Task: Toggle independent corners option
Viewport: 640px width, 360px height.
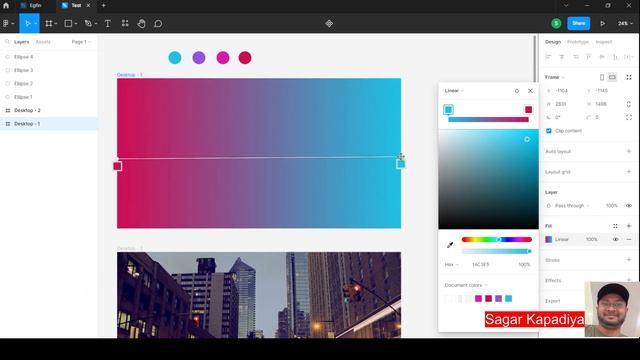Action: [x=629, y=118]
